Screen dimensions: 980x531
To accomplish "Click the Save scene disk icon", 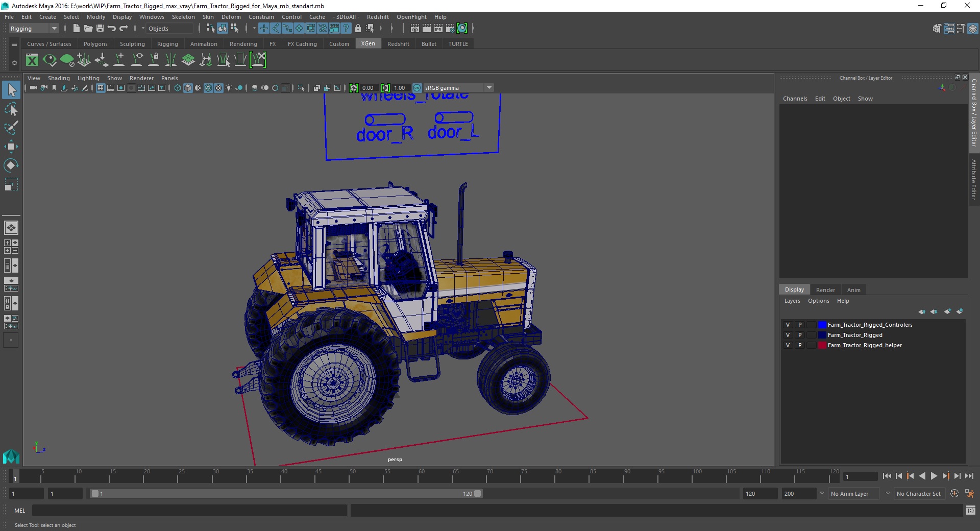I will tap(100, 29).
